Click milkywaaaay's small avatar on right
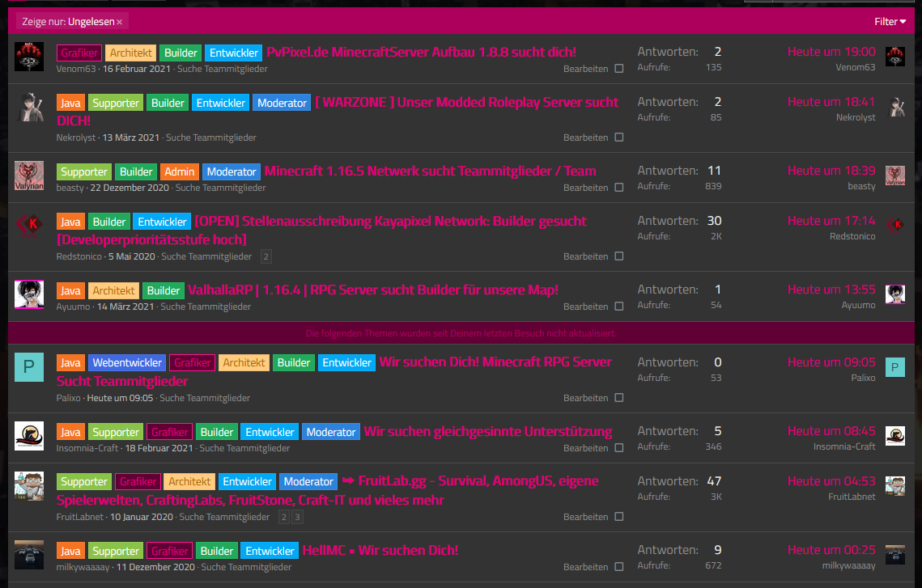Screen dimensions: 922x588 (x=895, y=555)
